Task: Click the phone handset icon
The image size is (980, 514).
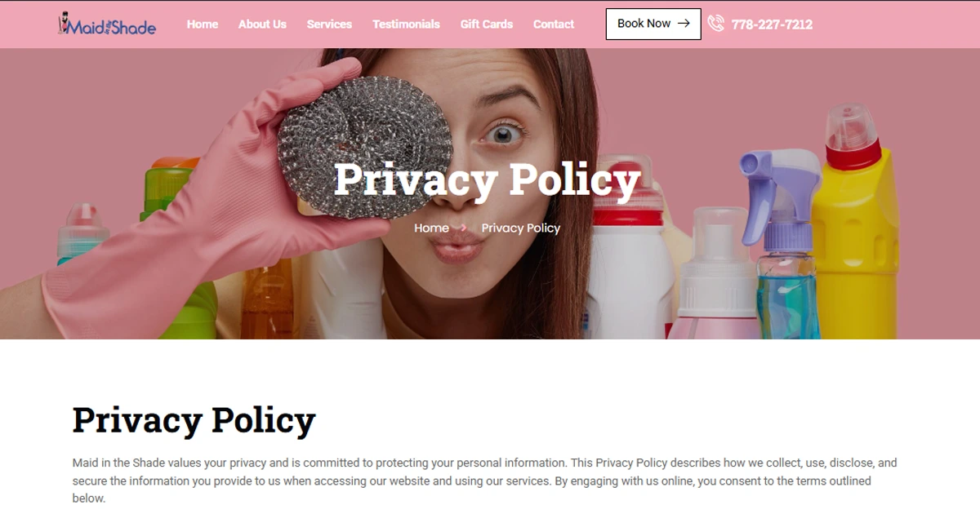Action: 716,24
